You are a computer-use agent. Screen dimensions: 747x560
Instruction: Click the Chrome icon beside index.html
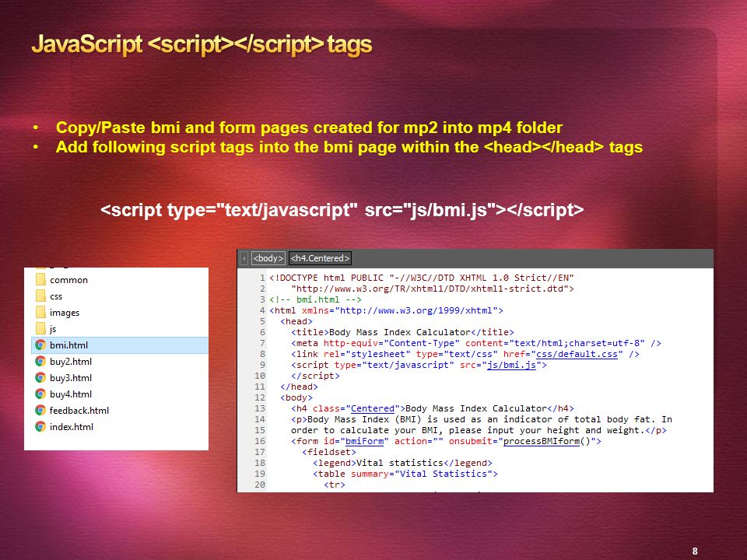[x=40, y=427]
